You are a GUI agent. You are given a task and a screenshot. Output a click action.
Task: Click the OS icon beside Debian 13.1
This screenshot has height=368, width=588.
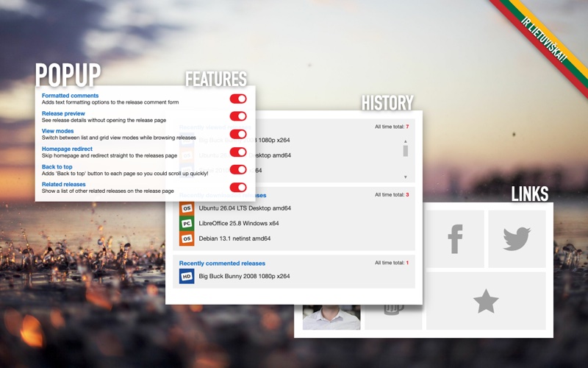(187, 238)
